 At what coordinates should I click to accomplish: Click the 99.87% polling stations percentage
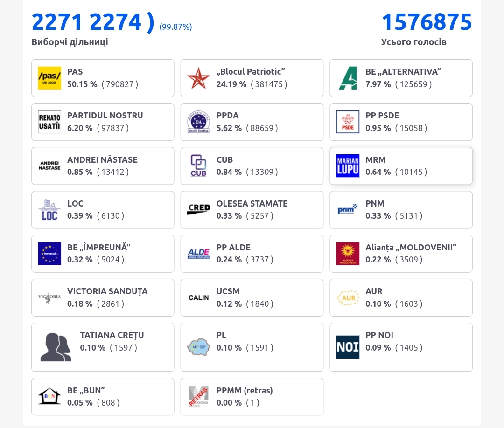click(x=175, y=27)
